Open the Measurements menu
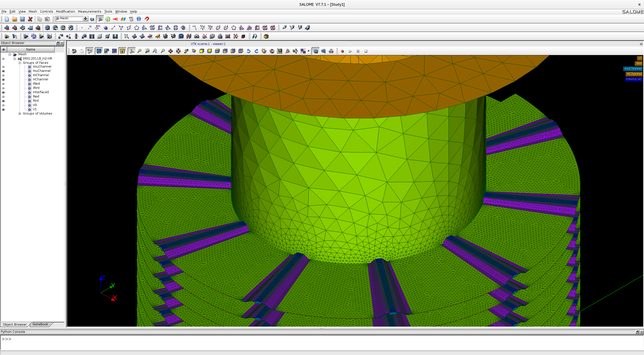This screenshot has height=355, width=644. point(90,12)
